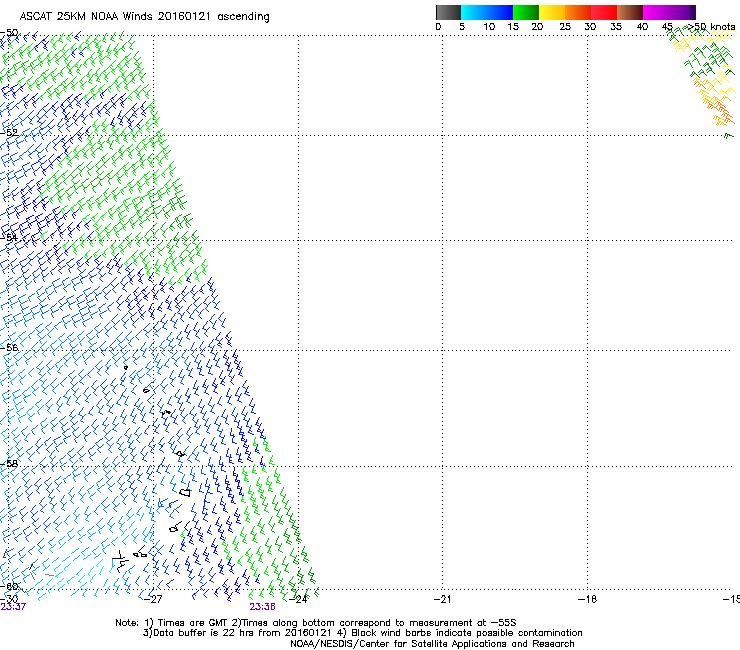The width and height of the screenshot is (740, 650).
Task: Click the dark purple 45-50 knots legend segment
Action: pyautogui.click(x=682, y=12)
